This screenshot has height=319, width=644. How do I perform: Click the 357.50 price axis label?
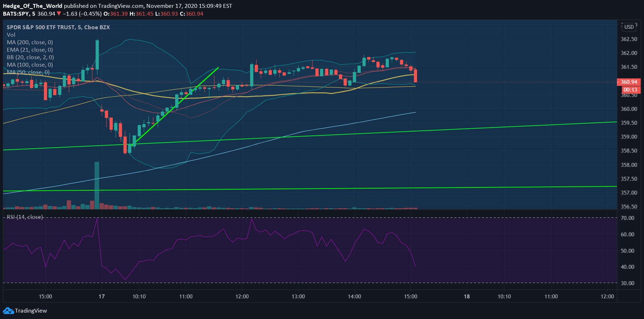tap(629, 179)
